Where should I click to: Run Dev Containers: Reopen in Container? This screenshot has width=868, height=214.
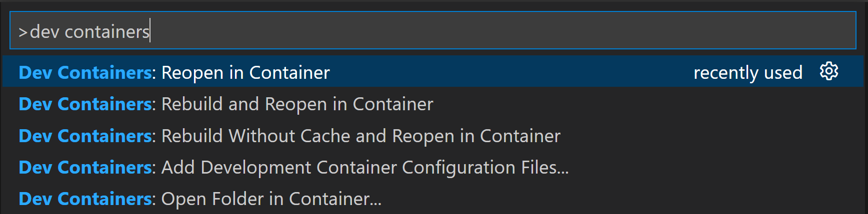click(245, 73)
